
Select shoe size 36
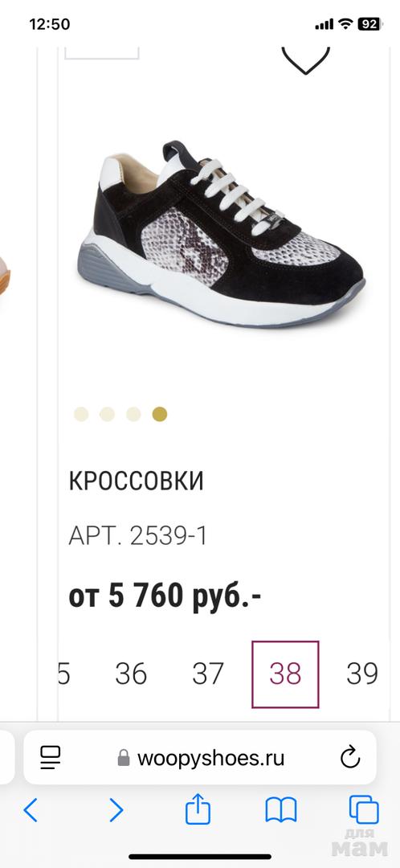131,674
